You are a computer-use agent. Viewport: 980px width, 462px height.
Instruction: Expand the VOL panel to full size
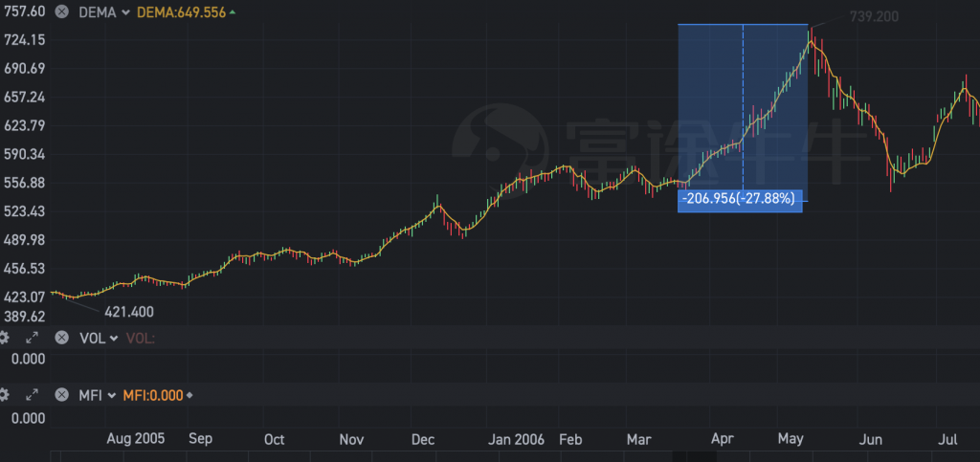tap(32, 338)
